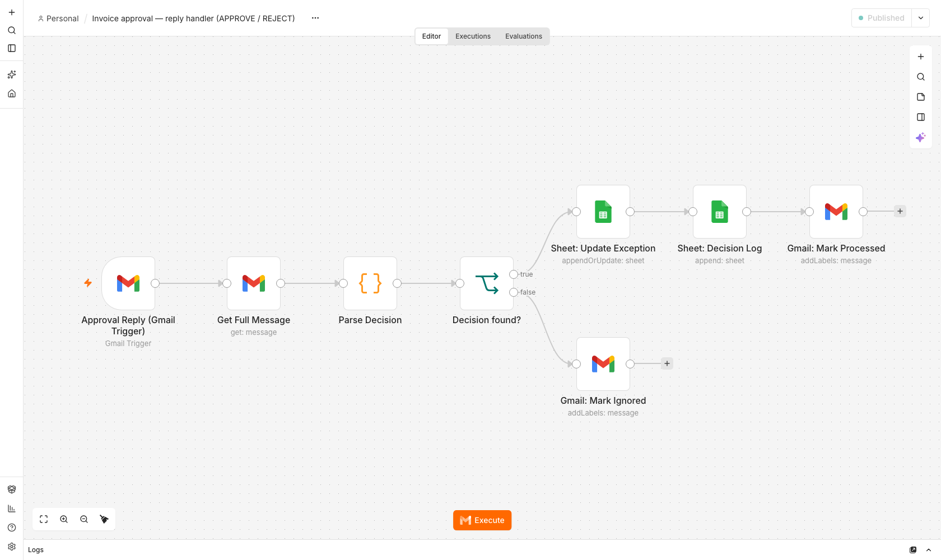The width and height of the screenshot is (941, 560).
Task: Zoom out on the workflow canvas
Action: click(84, 519)
